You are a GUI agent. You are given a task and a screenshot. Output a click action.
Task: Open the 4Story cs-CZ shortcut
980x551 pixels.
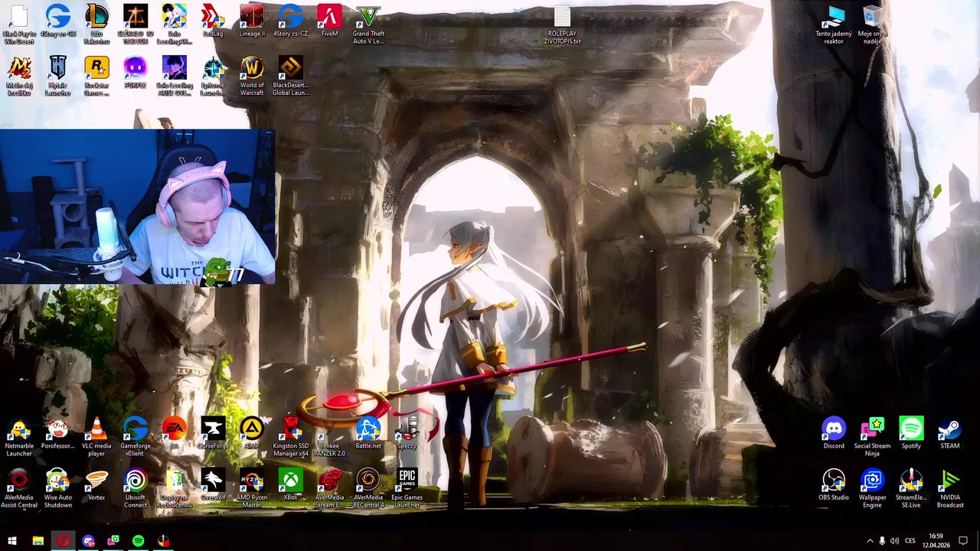click(291, 22)
